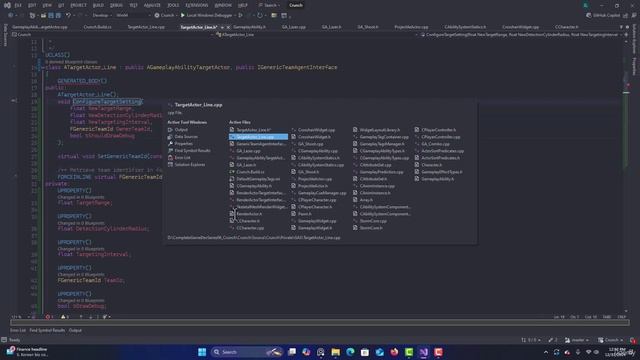
Task: Switch to the Crunch.Build.cs tab
Action: click(x=97, y=27)
